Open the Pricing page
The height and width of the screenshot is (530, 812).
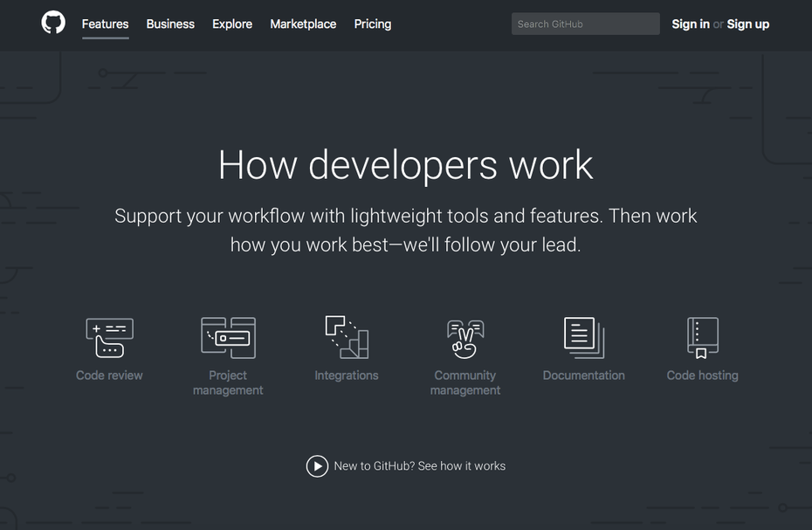pos(373,24)
